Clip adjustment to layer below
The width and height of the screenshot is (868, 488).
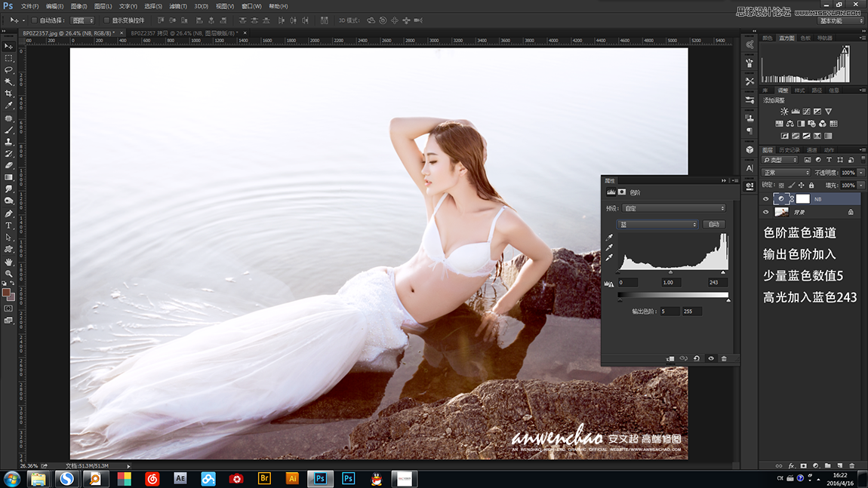coord(669,358)
